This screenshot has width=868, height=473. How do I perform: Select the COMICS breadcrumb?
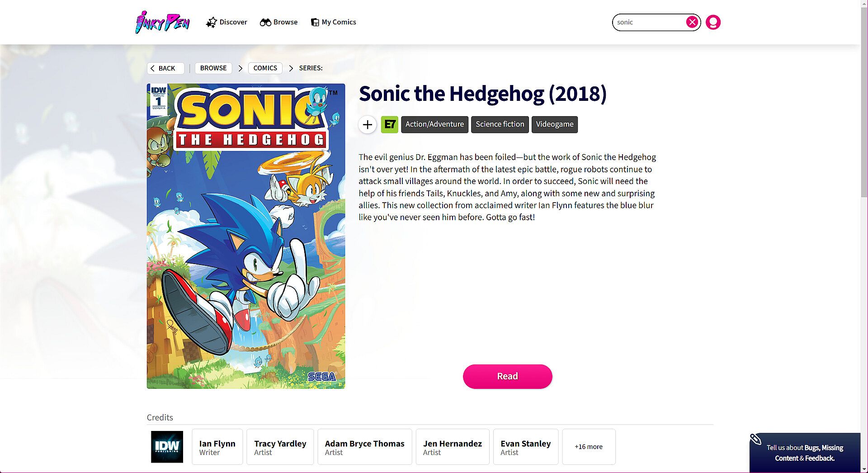point(265,68)
